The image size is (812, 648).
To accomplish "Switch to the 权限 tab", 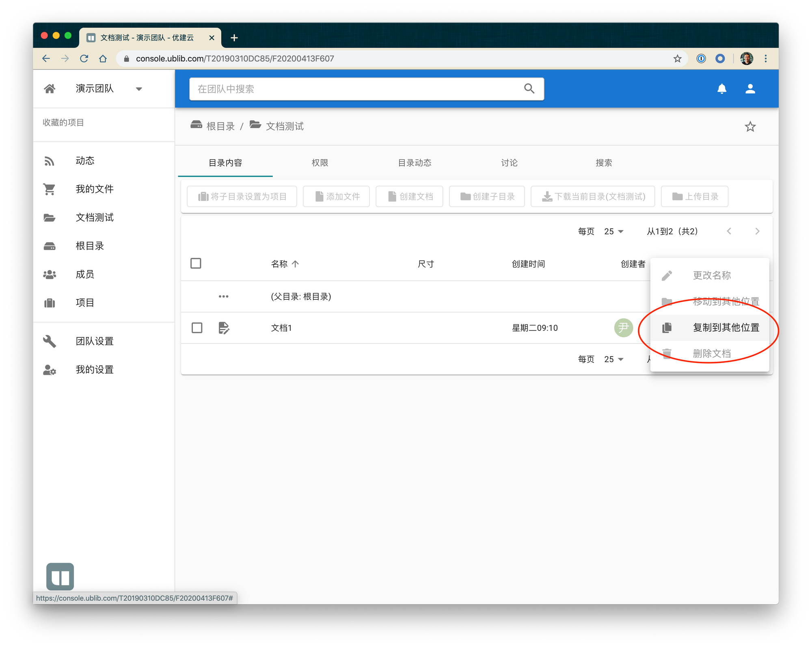I will click(320, 163).
